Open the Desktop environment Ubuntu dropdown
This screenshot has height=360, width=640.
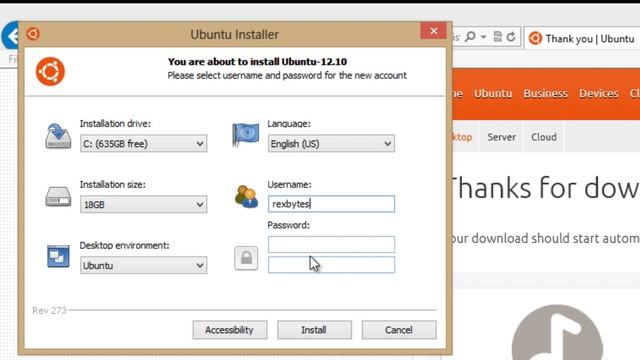(x=143, y=265)
